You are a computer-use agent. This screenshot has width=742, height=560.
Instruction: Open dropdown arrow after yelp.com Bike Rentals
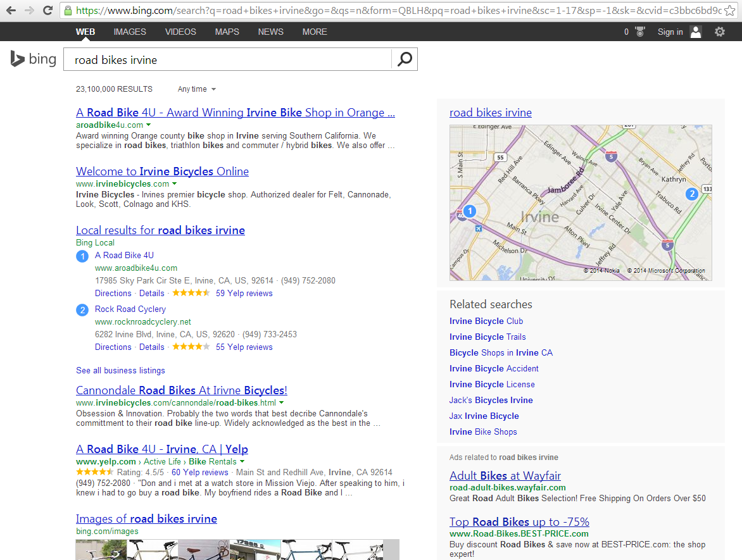coord(242,461)
